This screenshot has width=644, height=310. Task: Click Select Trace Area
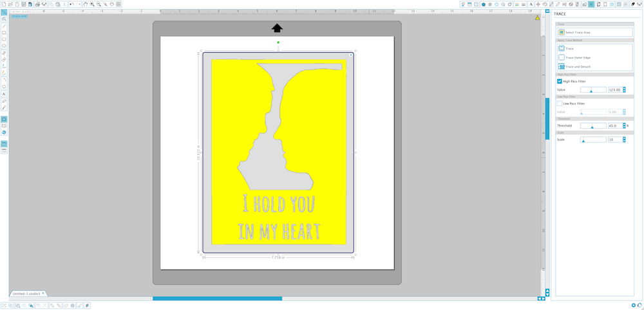click(594, 32)
